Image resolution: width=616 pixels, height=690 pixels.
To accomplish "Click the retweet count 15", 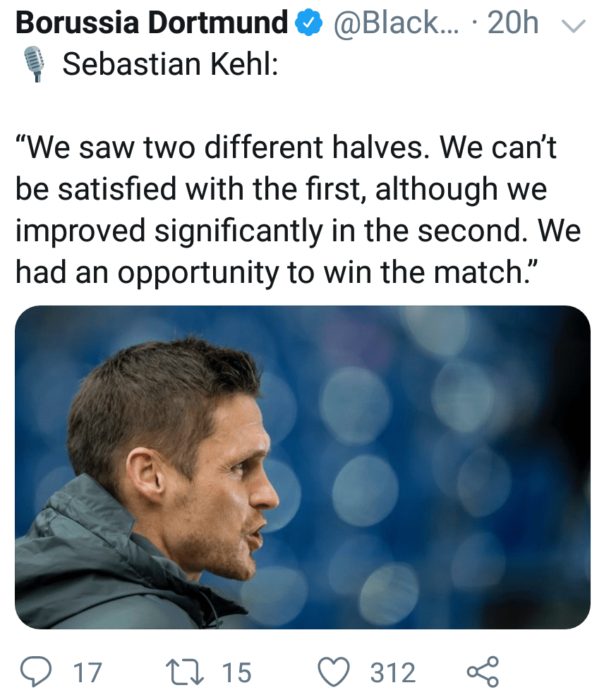I will point(236,672).
